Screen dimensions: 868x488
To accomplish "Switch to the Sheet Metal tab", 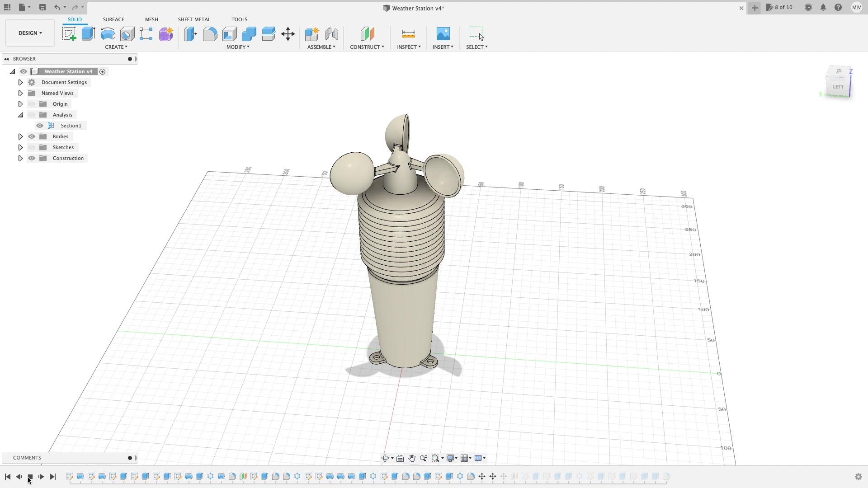I will tap(194, 19).
